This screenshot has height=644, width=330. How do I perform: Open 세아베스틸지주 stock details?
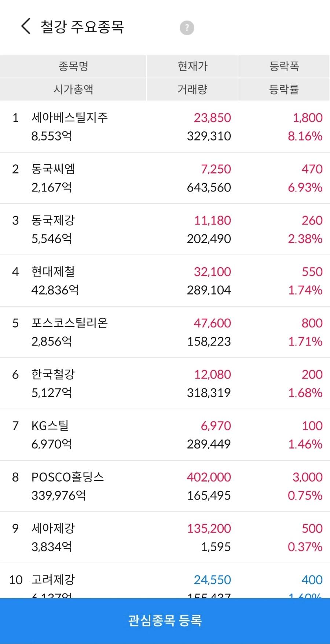coord(165,127)
